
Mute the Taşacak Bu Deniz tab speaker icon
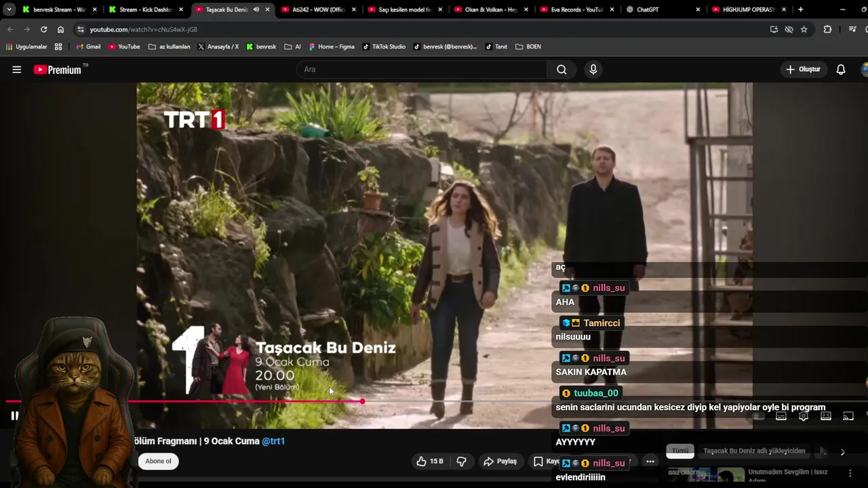(256, 9)
